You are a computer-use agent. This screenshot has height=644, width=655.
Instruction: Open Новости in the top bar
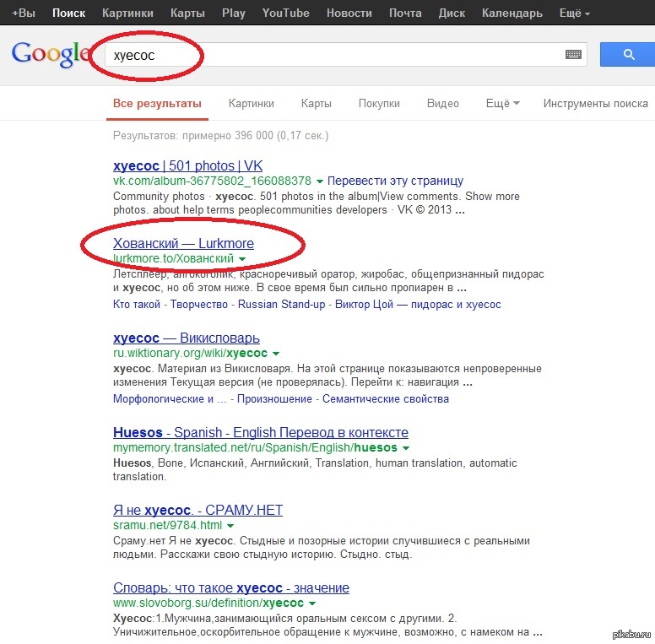[x=349, y=13]
